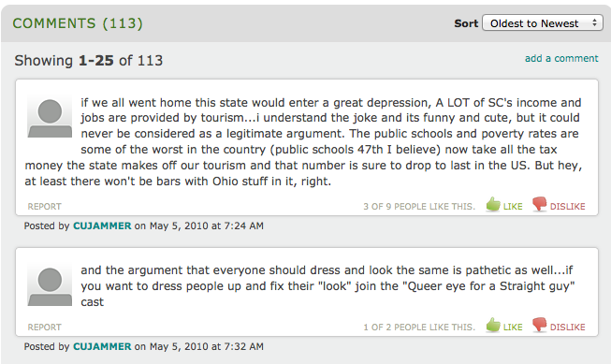Click the LIKE label on the tourism comment

coord(513,207)
